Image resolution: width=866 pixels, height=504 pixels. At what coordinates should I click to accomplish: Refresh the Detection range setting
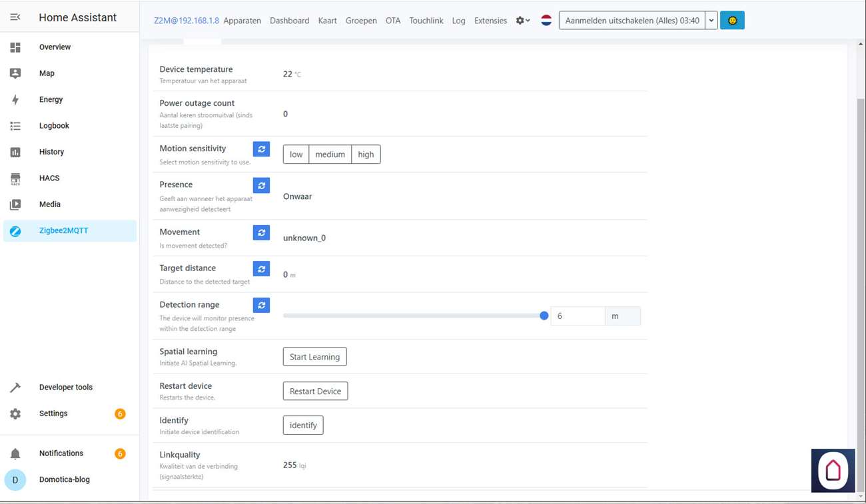point(261,305)
